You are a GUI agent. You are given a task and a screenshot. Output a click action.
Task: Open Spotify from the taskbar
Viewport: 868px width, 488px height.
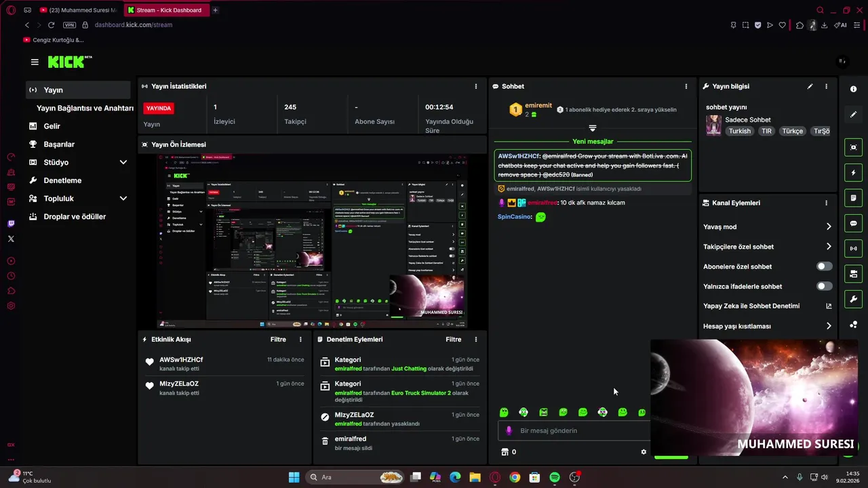coord(555,477)
